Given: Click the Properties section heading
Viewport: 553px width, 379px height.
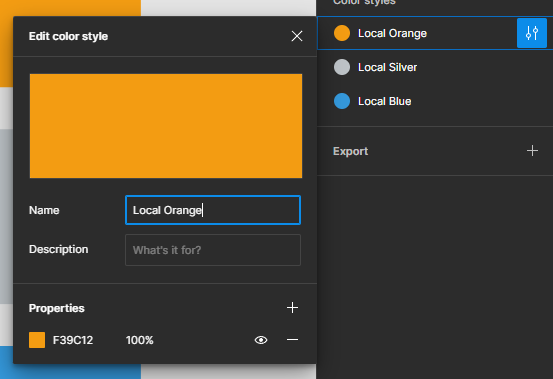Looking at the screenshot, I should pos(56,308).
